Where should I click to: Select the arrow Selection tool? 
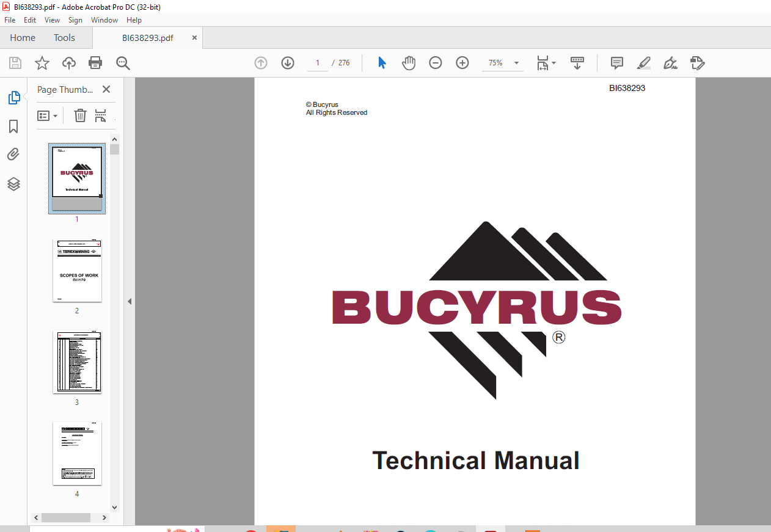coord(382,63)
